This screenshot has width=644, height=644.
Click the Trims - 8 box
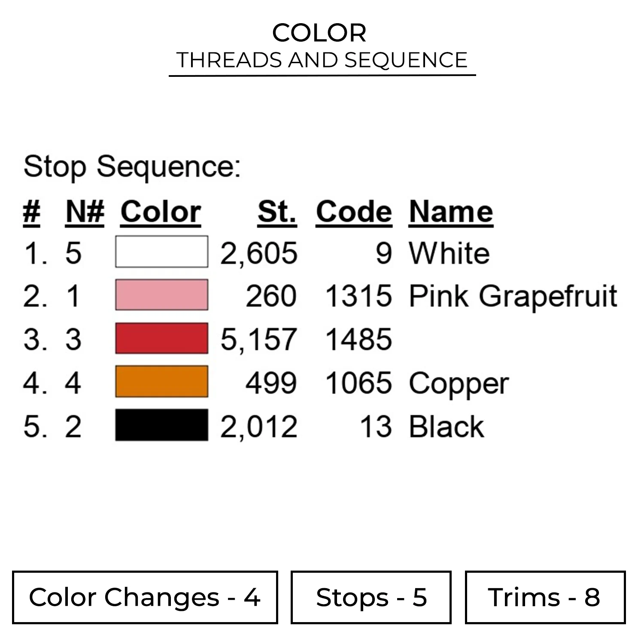[x=545, y=597]
